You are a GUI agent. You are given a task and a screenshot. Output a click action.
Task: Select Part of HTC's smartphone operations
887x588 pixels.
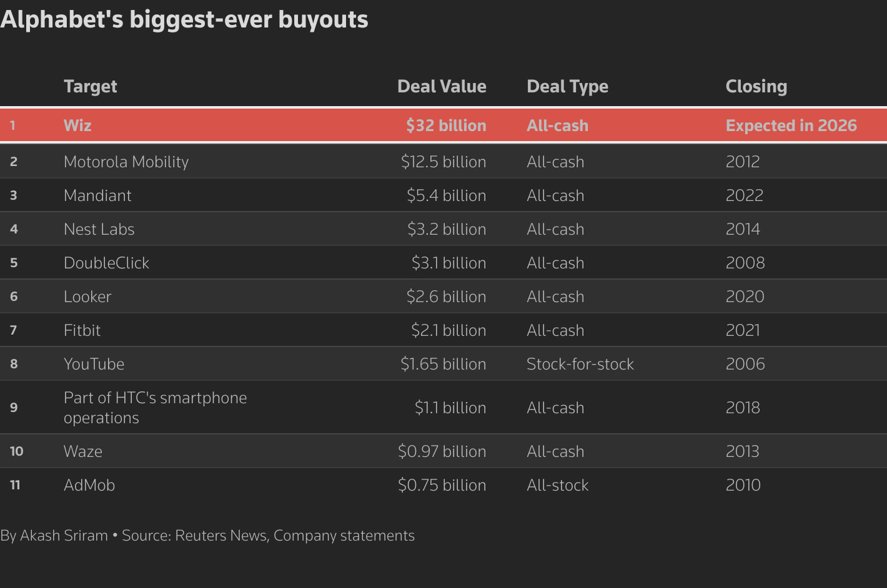[x=155, y=407]
